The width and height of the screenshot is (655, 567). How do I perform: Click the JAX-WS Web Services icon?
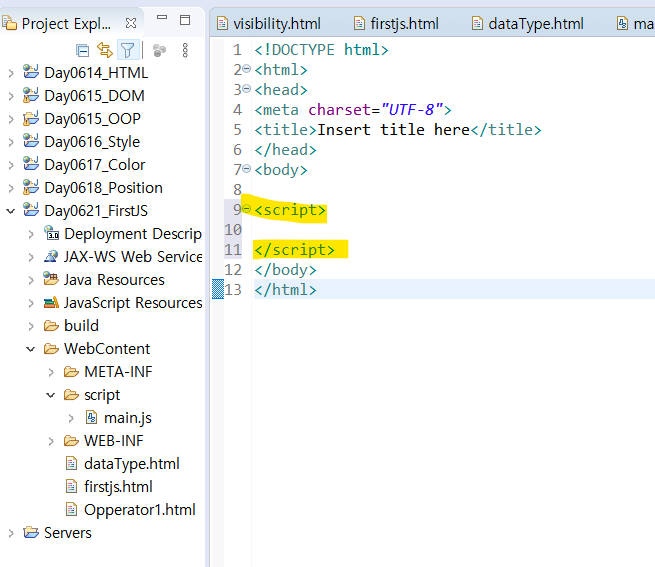point(51,256)
